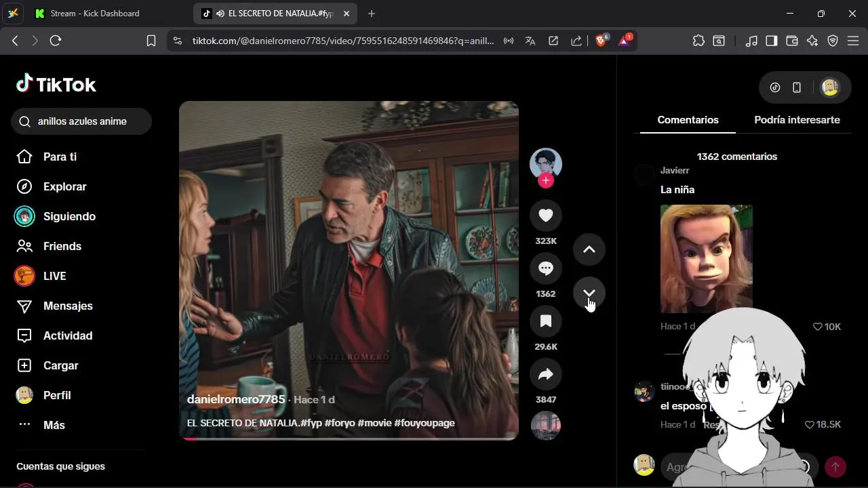
Task: Click the TikTok logo
Action: pos(56,84)
